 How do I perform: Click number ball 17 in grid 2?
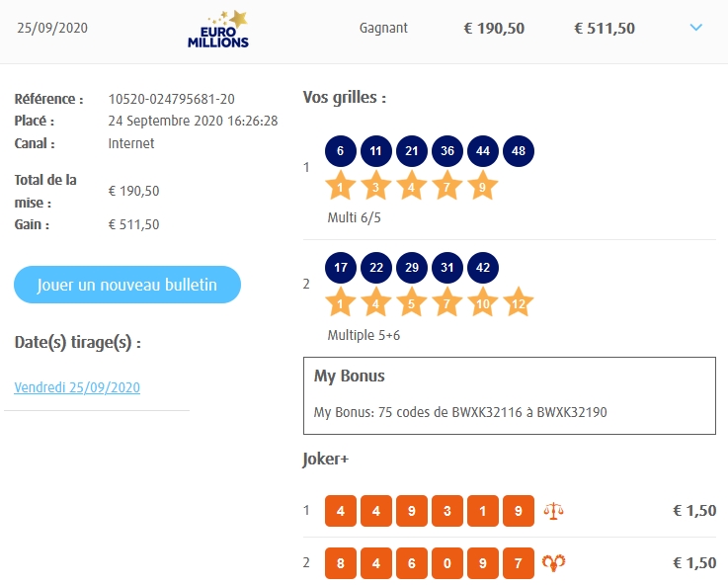[341, 268]
